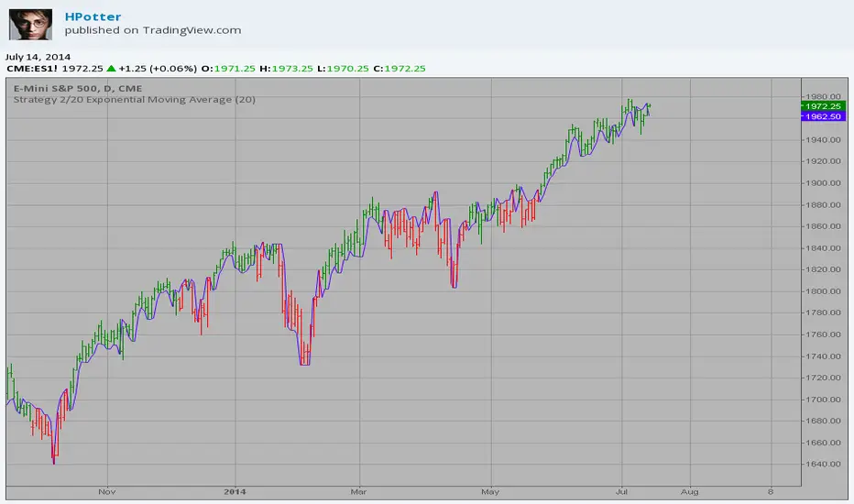Image resolution: width=854 pixels, height=504 pixels.
Task: Click the Aug marker on the time axis
Action: (689, 492)
